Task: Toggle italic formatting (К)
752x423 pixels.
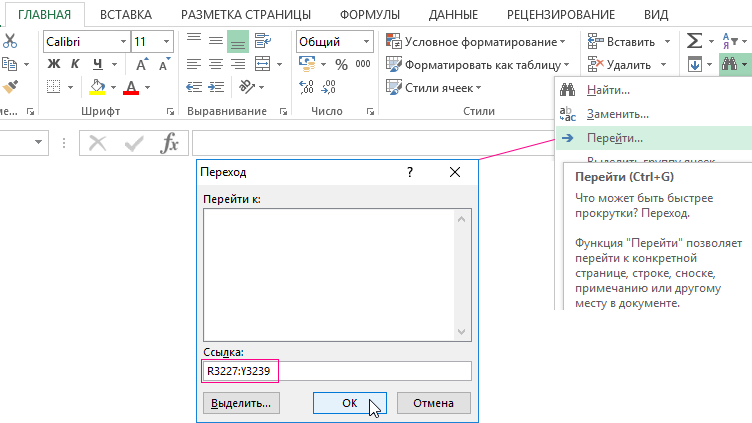Action: [x=75, y=64]
